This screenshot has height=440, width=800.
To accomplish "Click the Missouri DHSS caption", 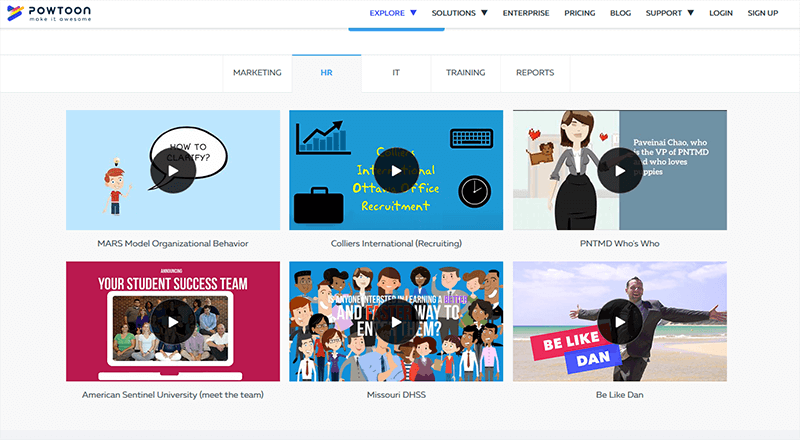I will [396, 395].
